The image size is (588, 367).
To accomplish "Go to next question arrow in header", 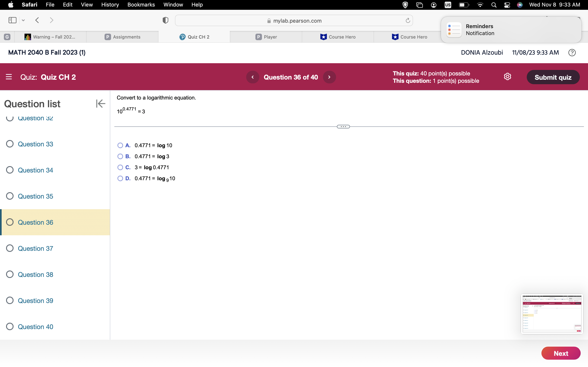I will pyautogui.click(x=329, y=77).
